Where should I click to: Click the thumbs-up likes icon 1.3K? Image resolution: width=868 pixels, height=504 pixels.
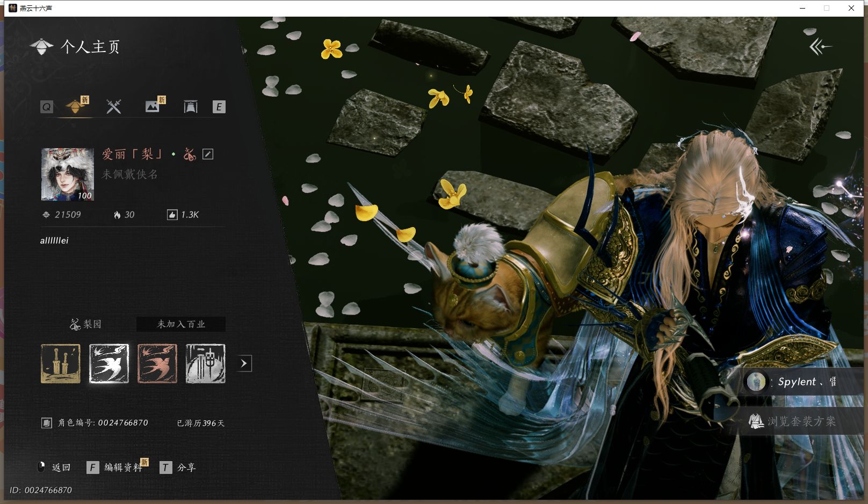click(183, 215)
